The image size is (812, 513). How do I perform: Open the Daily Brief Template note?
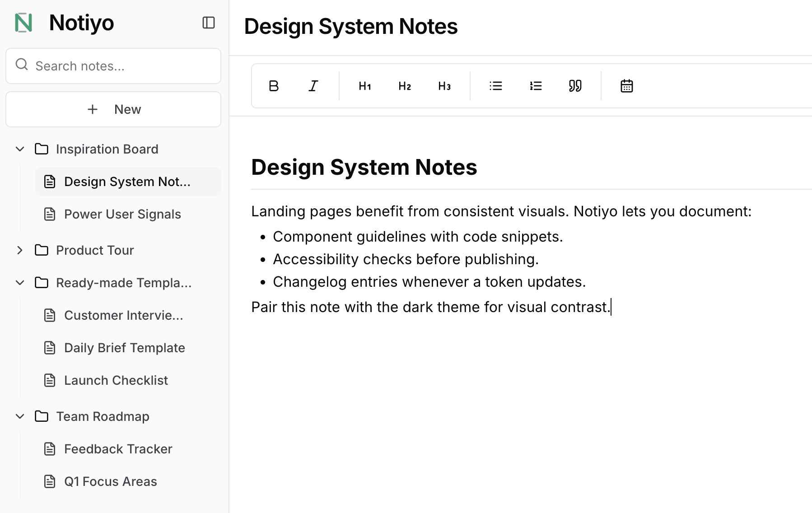pos(124,348)
